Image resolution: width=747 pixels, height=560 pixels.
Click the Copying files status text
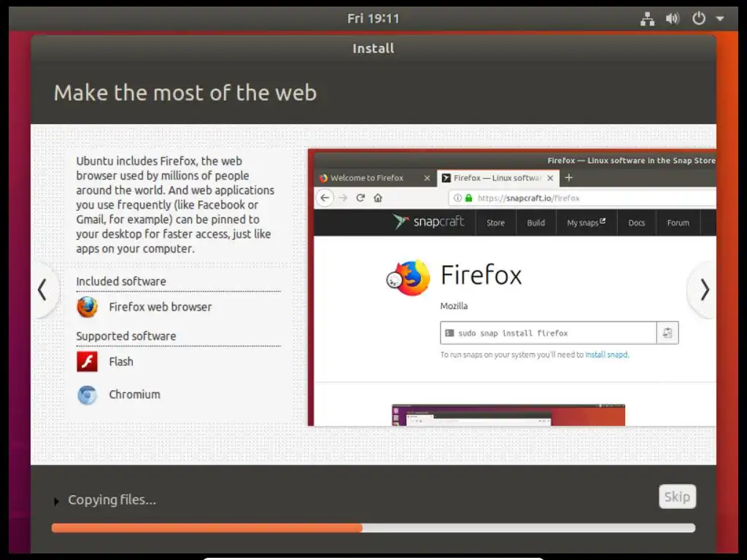(112, 500)
